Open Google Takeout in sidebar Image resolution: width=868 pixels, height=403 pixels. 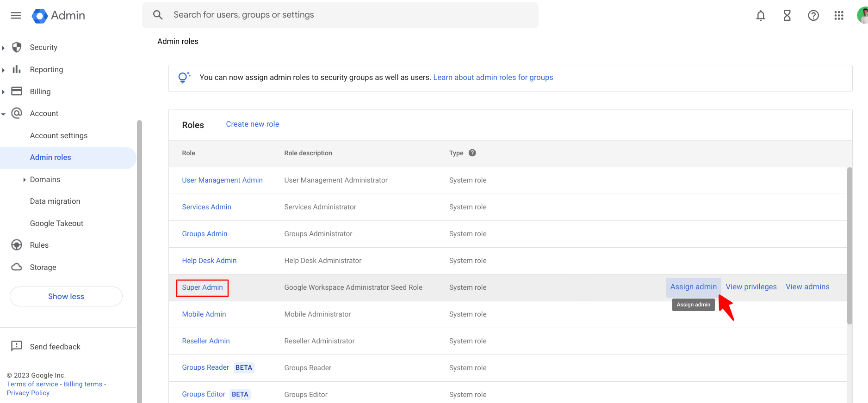(x=56, y=223)
